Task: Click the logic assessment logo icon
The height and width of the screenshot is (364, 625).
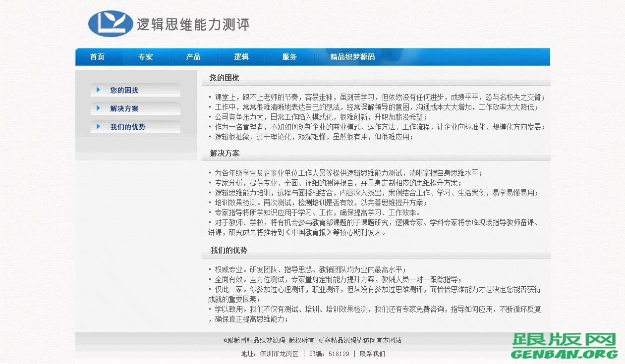Action: click(x=110, y=22)
